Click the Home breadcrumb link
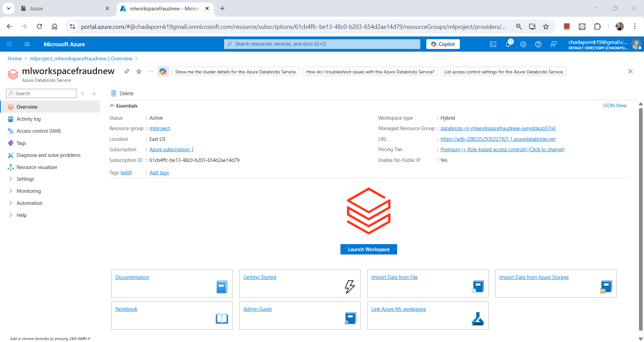Image resolution: width=644 pixels, height=342 pixels. pyautogui.click(x=14, y=59)
